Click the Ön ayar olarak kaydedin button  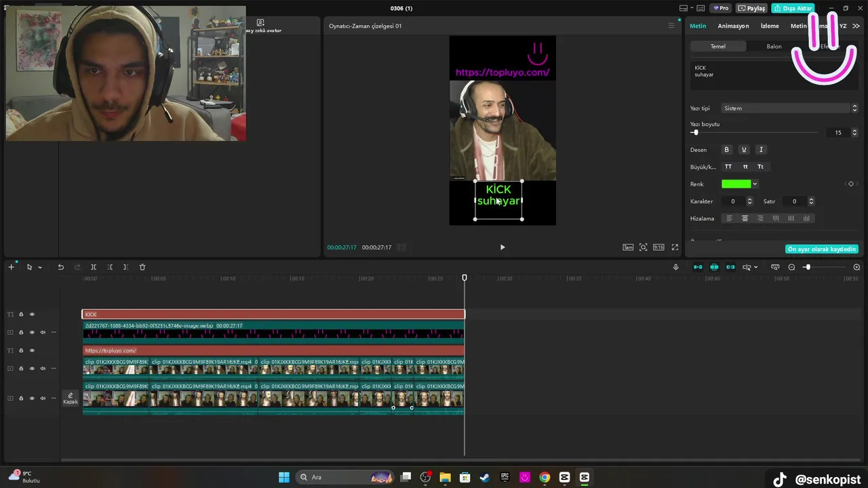point(822,249)
